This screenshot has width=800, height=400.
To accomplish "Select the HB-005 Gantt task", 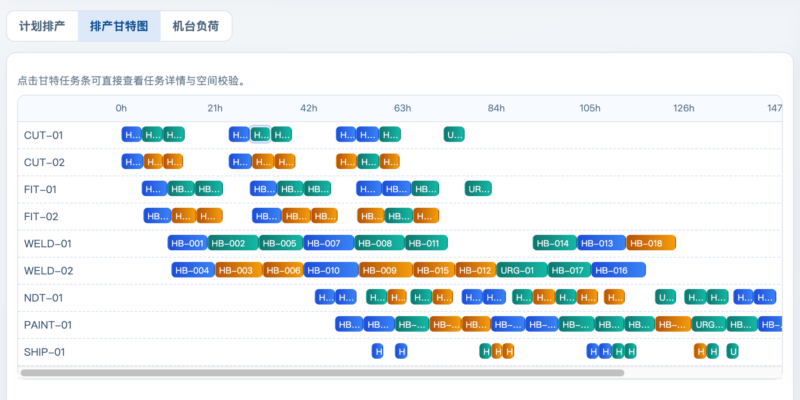I will (281, 243).
